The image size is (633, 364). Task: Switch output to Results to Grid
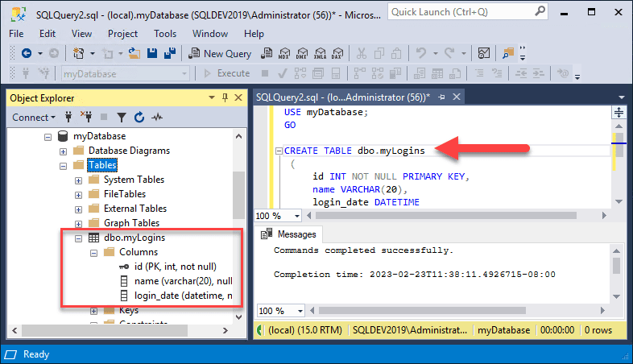(x=437, y=73)
